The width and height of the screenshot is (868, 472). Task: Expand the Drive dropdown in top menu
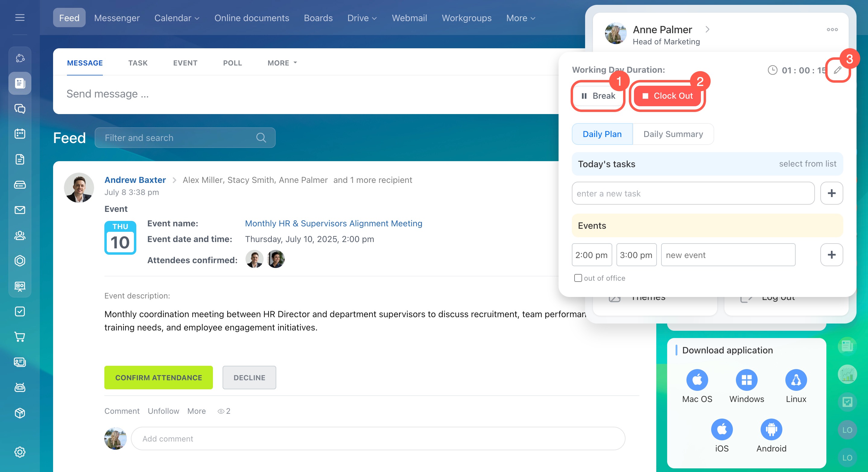362,18
